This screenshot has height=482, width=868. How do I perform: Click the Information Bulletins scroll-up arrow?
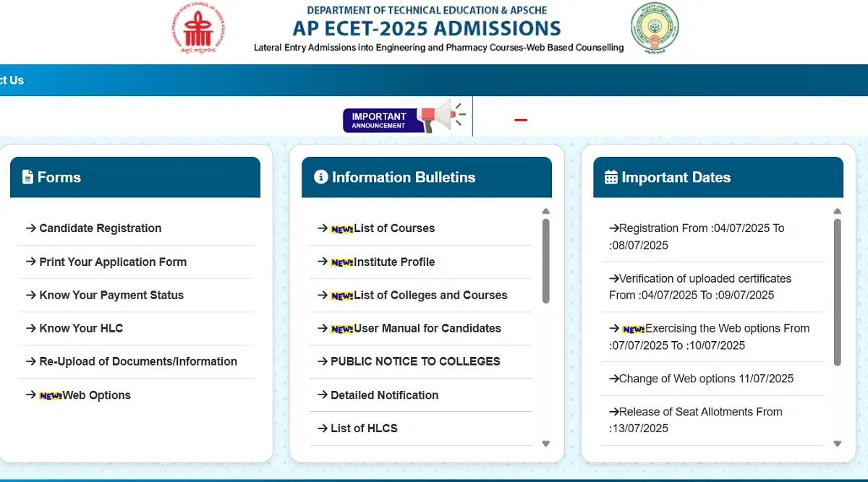click(x=546, y=212)
